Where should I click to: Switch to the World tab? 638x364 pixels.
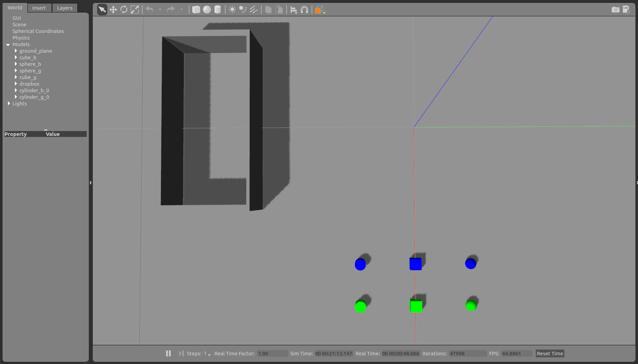(x=15, y=8)
